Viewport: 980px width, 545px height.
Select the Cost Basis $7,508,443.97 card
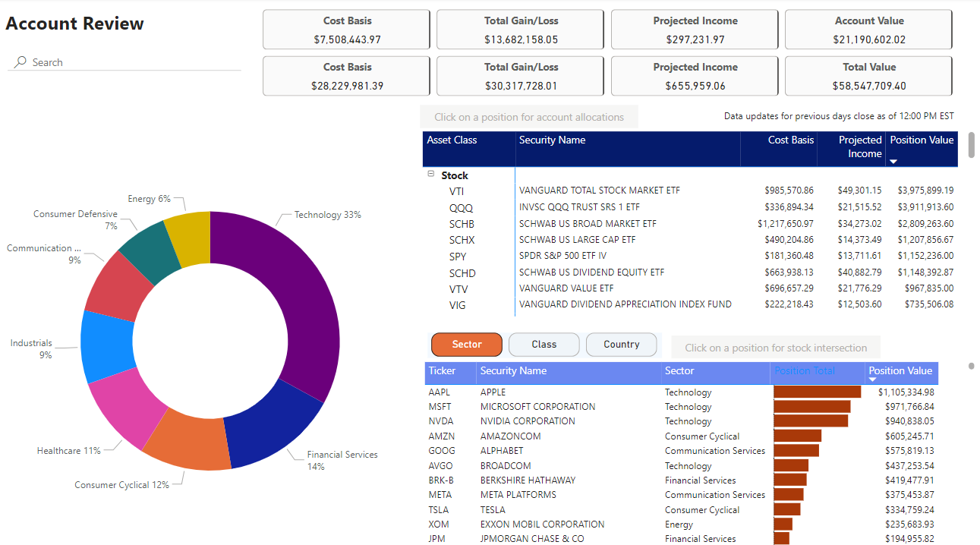click(x=347, y=30)
